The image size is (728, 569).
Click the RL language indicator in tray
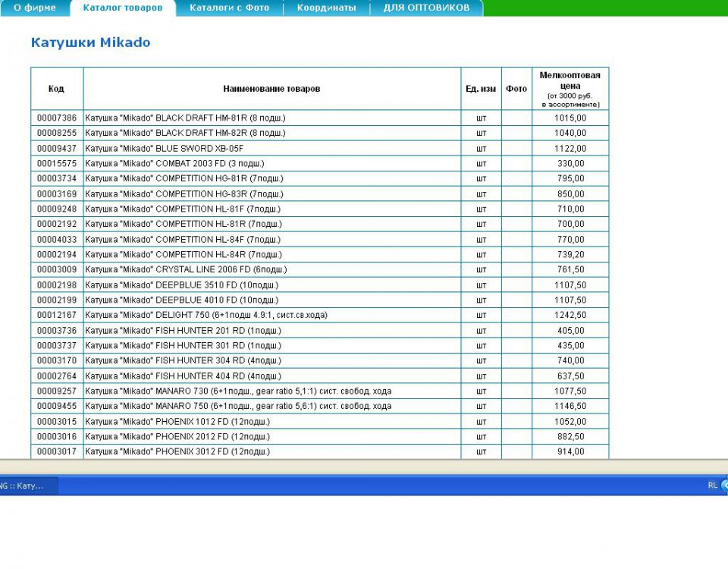(x=712, y=486)
